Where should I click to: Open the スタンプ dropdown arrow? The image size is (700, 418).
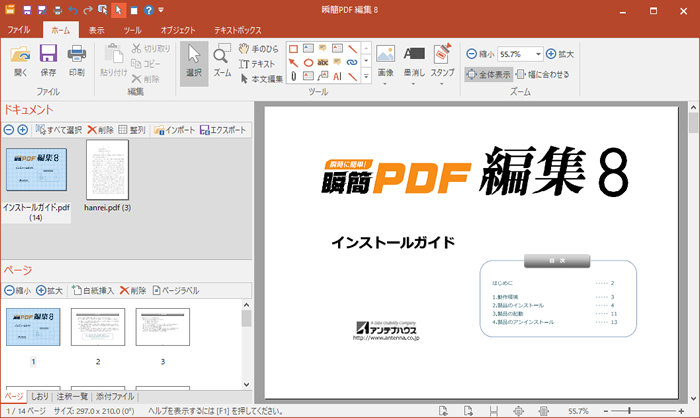442,84
